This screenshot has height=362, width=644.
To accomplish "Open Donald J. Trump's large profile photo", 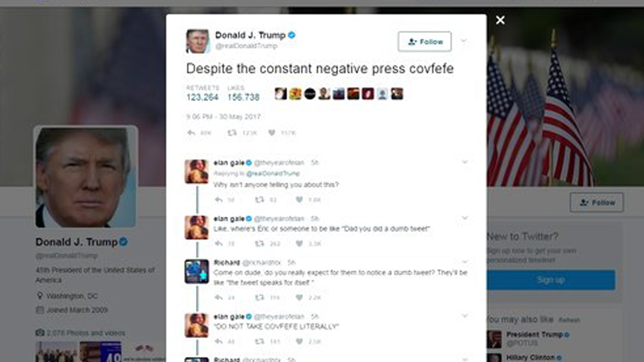I will click(x=86, y=176).
